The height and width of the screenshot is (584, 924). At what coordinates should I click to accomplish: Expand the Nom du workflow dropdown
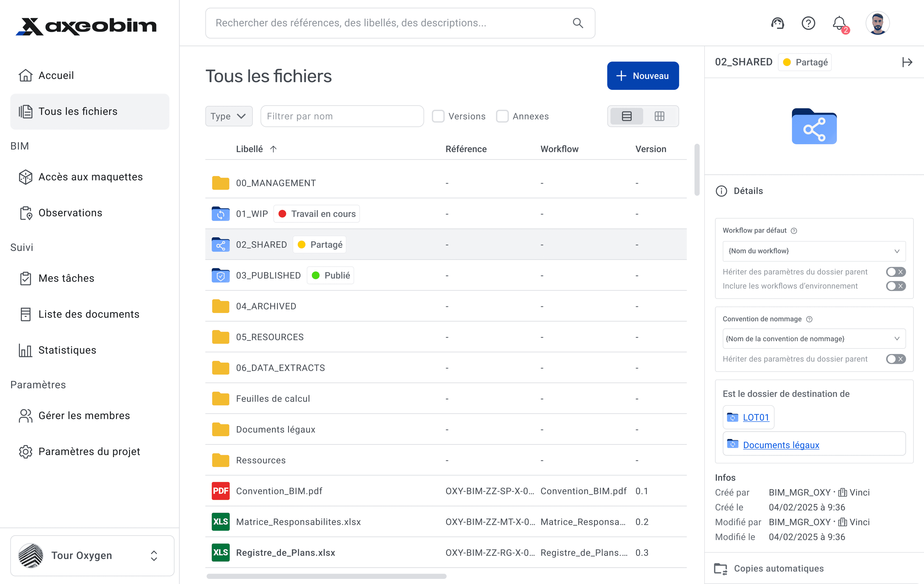pyautogui.click(x=814, y=251)
